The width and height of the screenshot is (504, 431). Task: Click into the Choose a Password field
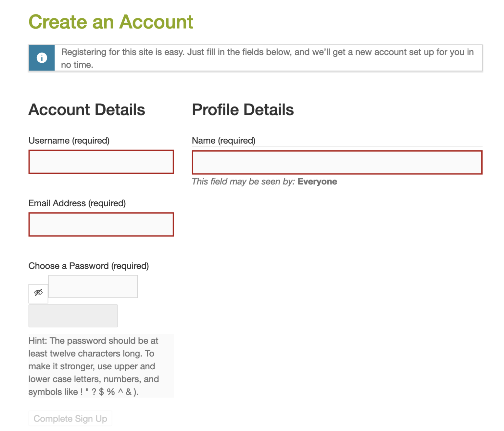(x=93, y=286)
